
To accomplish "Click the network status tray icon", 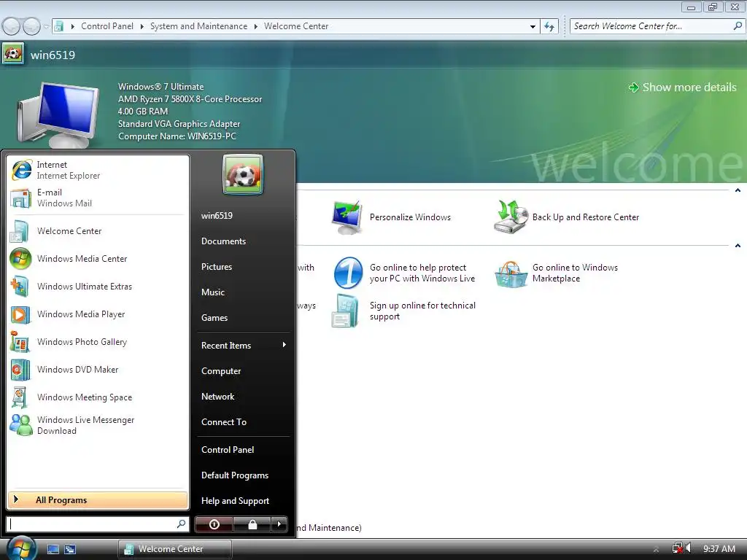I will click(678, 548).
